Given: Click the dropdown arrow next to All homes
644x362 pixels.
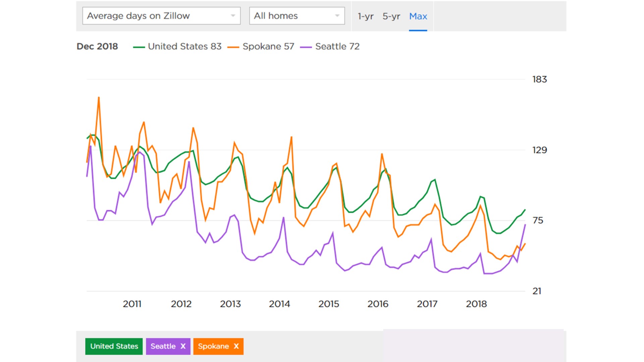Looking at the screenshot, I should point(337,15).
